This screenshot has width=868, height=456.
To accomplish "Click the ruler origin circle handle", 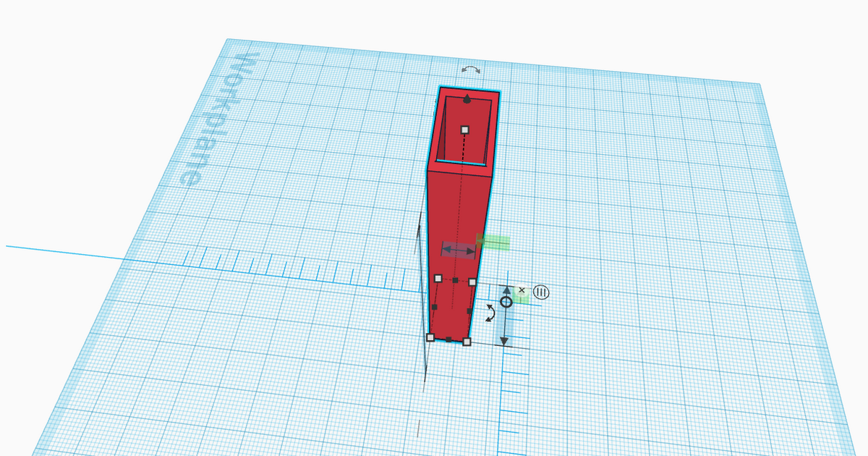I will point(506,301).
